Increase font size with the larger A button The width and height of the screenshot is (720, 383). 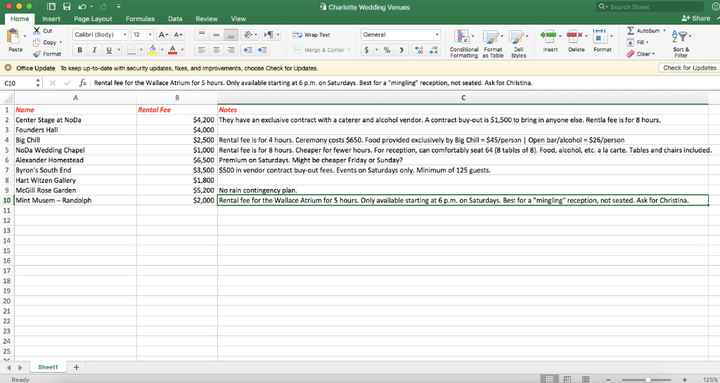(162, 35)
